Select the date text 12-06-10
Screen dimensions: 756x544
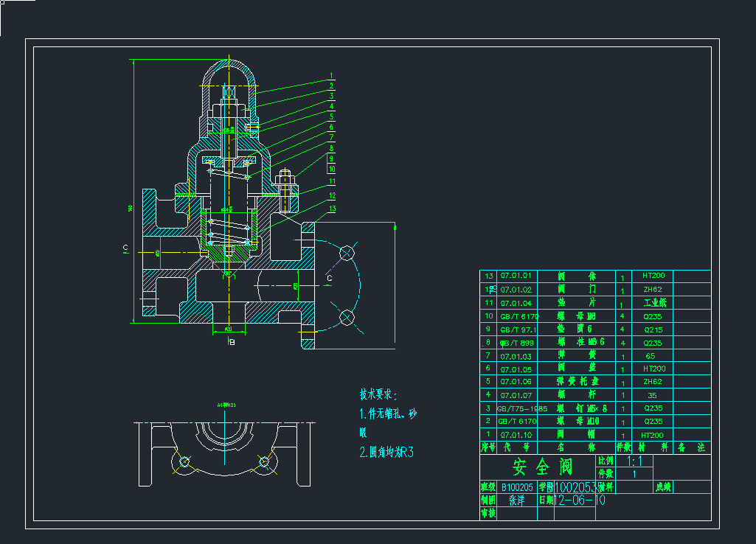click(x=580, y=500)
